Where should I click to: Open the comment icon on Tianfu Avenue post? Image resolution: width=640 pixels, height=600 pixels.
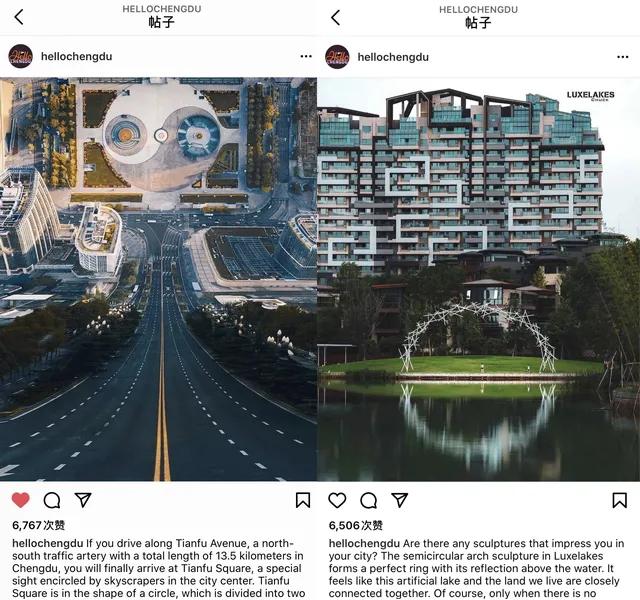(x=52, y=500)
